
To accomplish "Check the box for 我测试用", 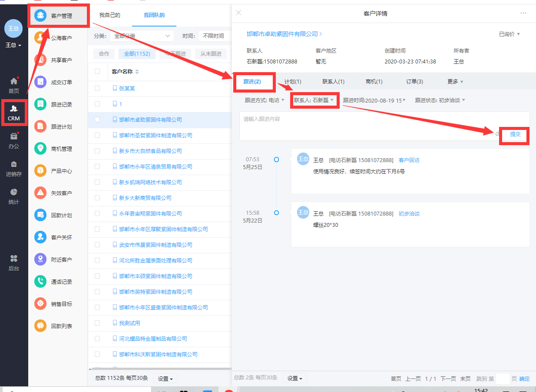I will tap(97, 323).
